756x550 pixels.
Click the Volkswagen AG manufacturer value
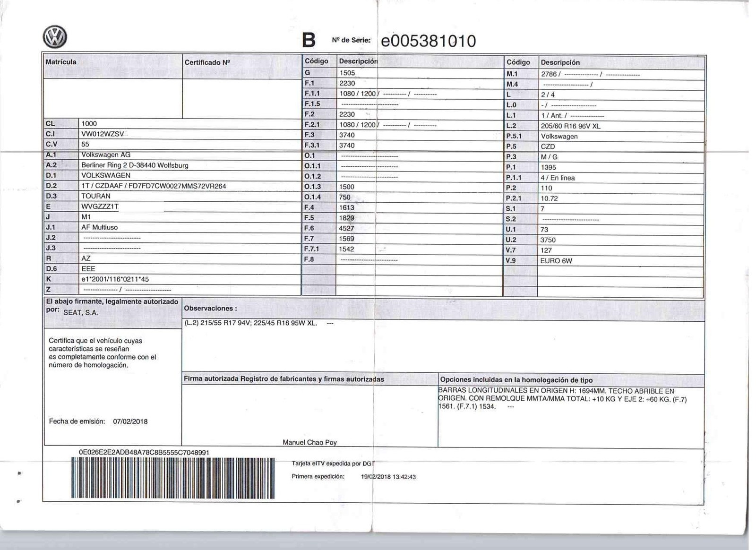point(106,155)
